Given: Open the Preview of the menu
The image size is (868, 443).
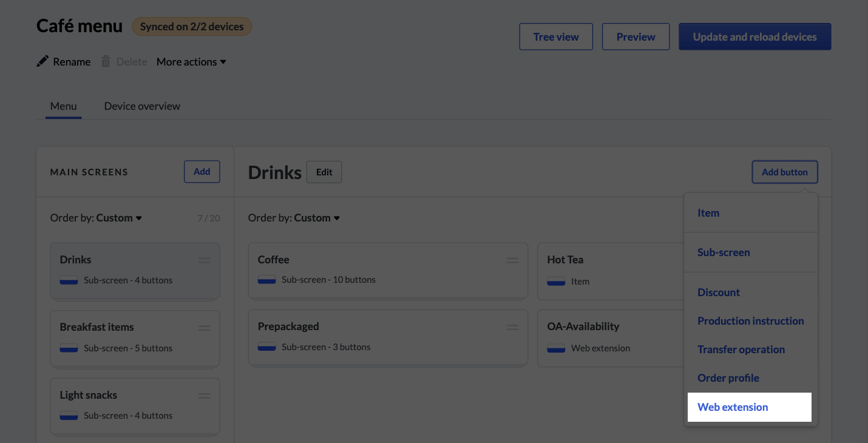Looking at the screenshot, I should click(x=636, y=36).
